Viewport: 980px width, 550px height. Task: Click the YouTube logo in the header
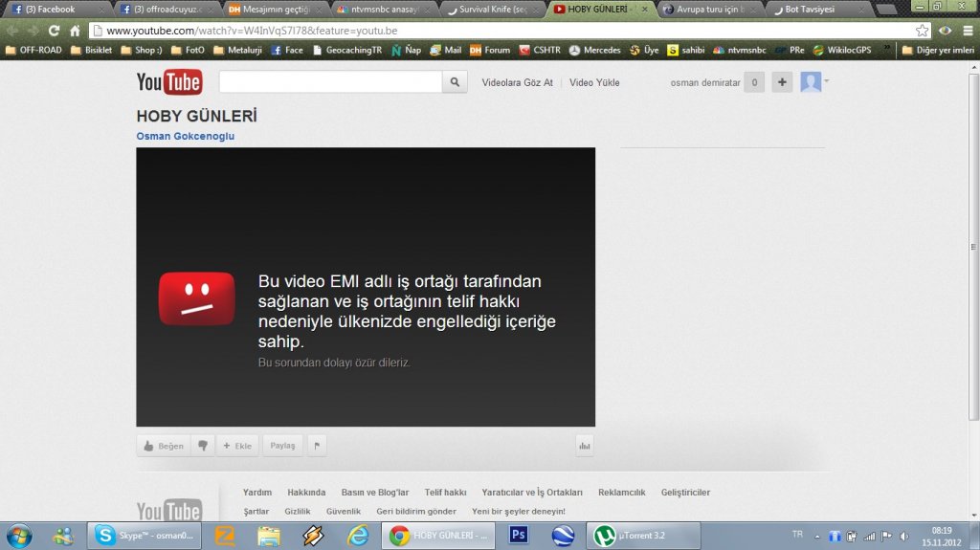pyautogui.click(x=168, y=82)
